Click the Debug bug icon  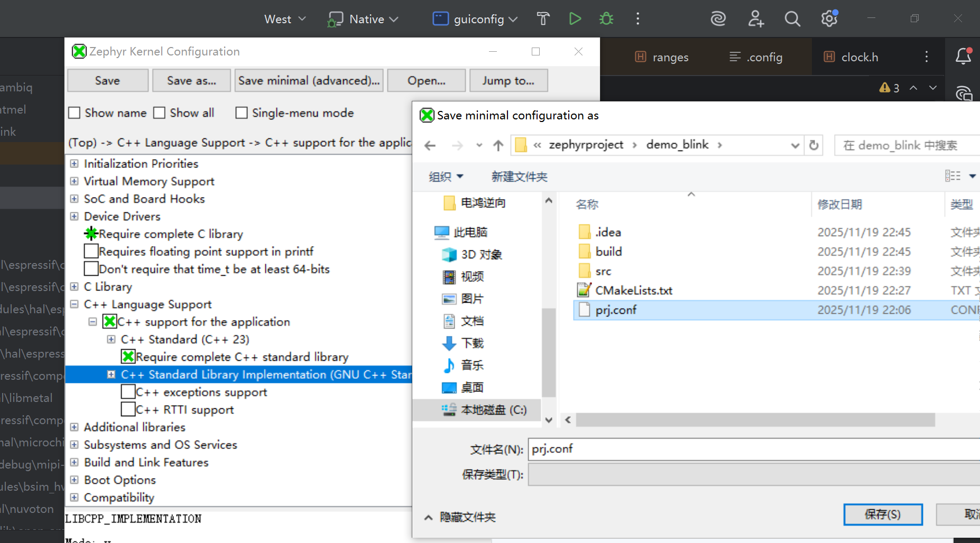point(606,19)
